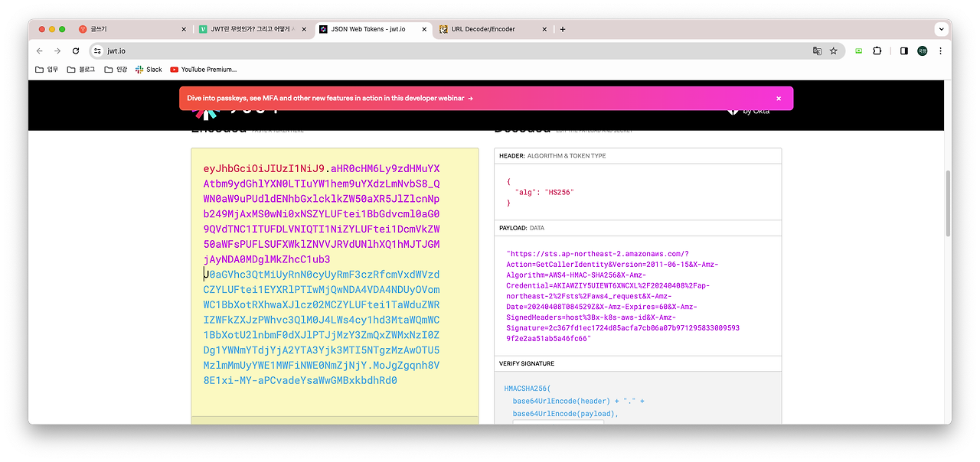Bookmark this page with the star
The height and width of the screenshot is (462, 980).
(x=834, y=50)
